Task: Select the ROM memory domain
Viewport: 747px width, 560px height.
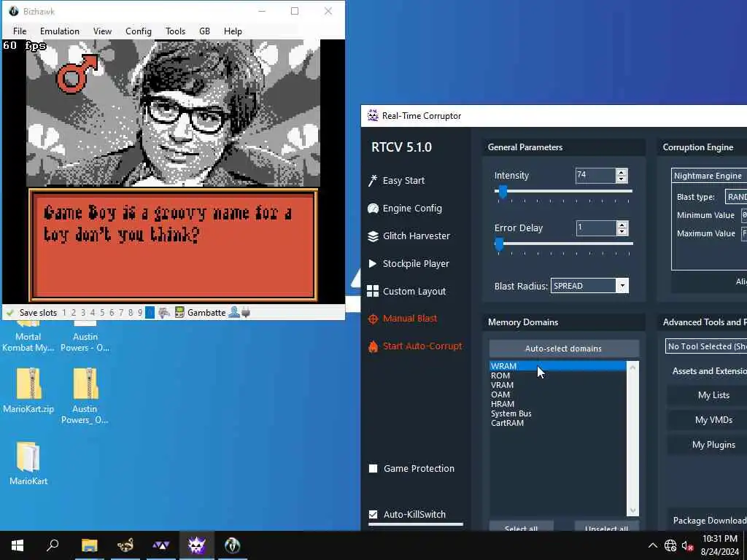Action: tap(558, 376)
